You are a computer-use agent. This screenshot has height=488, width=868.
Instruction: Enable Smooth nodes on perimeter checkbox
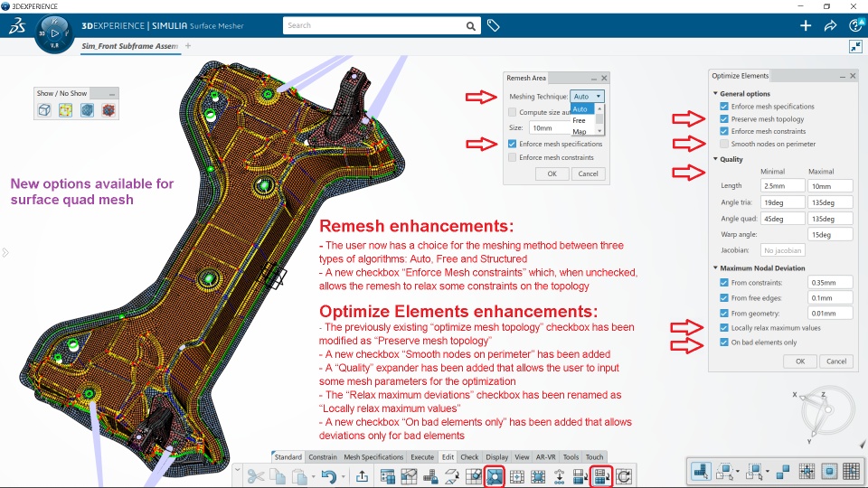724,144
